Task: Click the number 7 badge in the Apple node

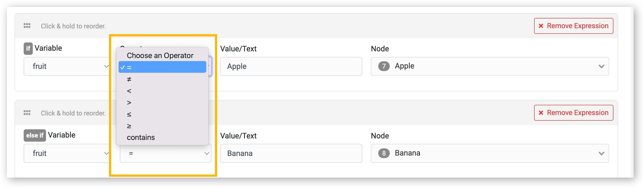Action: tap(384, 66)
